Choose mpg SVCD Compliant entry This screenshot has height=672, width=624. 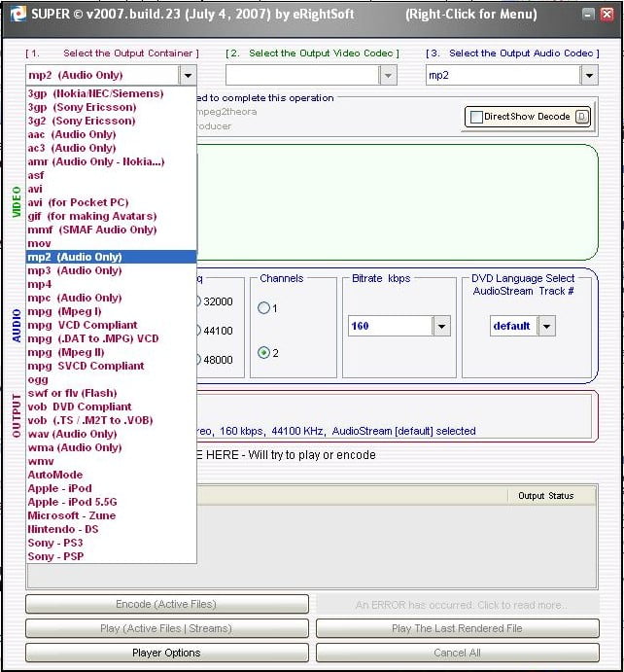[112, 366]
